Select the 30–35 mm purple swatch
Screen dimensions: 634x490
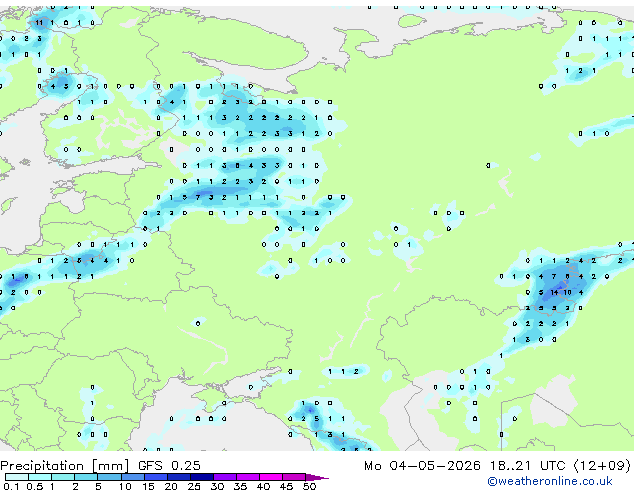pyautogui.click(x=225, y=477)
